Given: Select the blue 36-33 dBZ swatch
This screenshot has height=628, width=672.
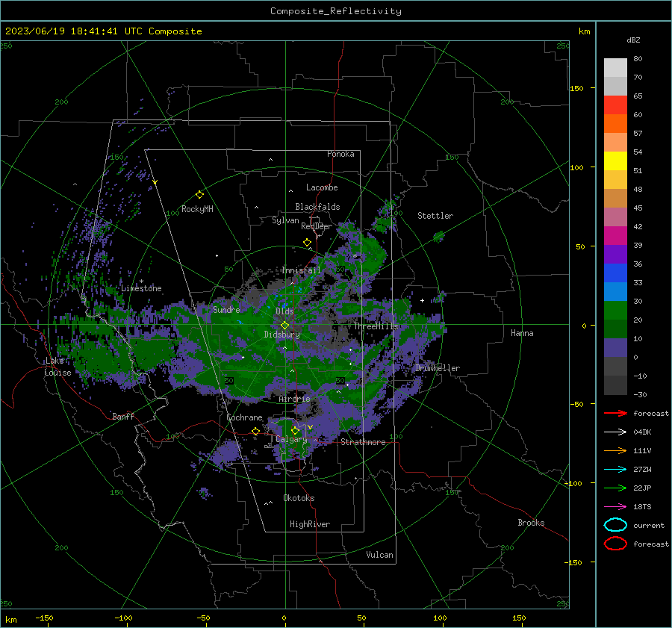Looking at the screenshot, I should point(615,273).
